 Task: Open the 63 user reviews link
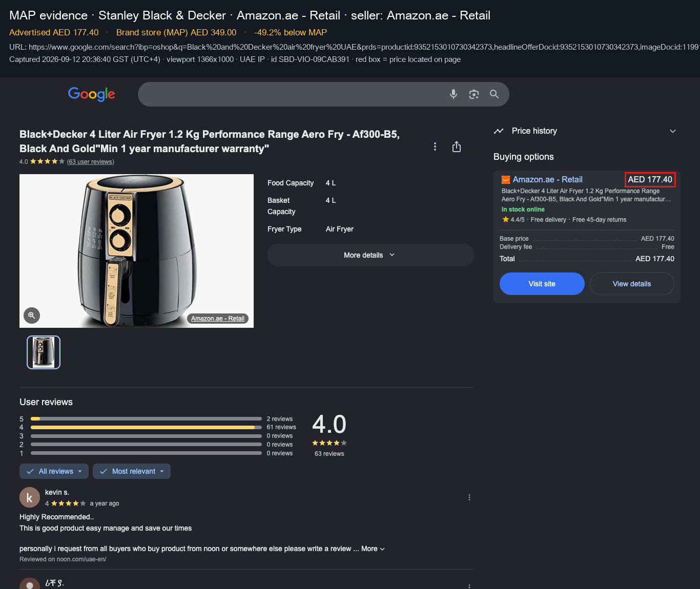pos(91,162)
